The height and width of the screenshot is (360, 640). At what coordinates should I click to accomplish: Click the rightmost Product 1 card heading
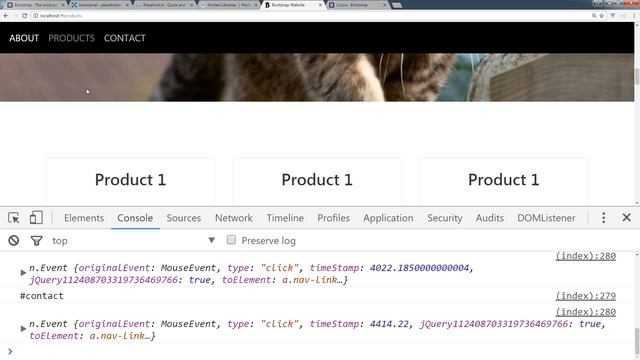[x=503, y=180]
